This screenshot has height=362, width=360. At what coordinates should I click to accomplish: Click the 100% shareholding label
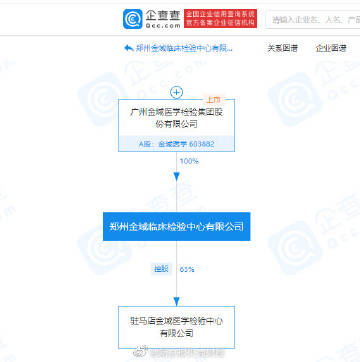pyautogui.click(x=189, y=161)
